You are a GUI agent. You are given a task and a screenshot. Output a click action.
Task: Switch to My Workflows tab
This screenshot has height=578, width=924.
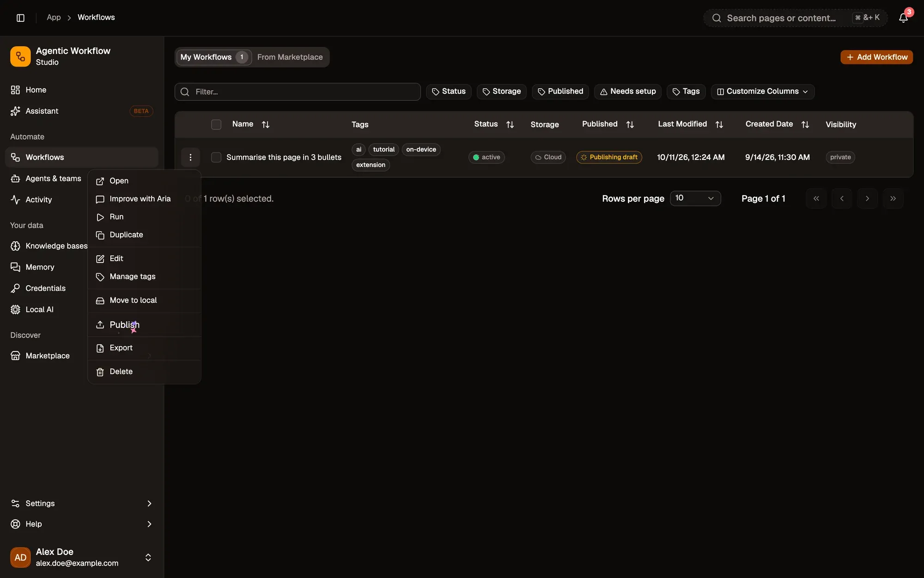click(x=214, y=57)
